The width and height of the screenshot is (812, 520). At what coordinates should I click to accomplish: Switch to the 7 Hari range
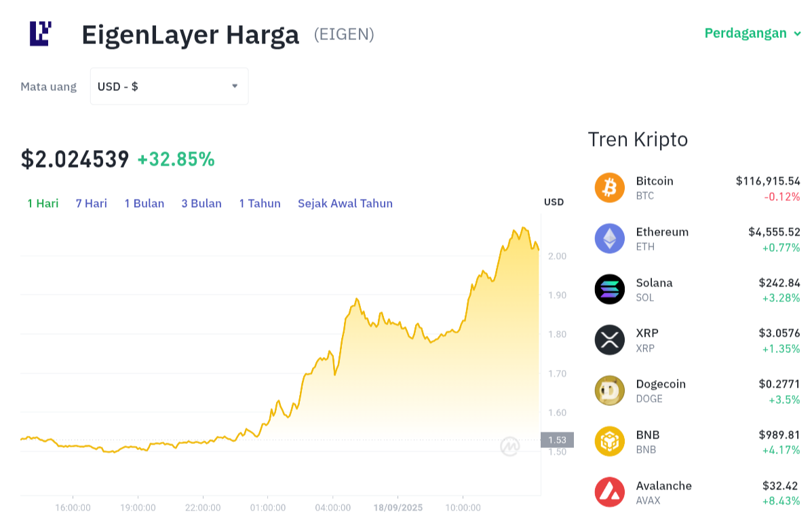(x=91, y=203)
